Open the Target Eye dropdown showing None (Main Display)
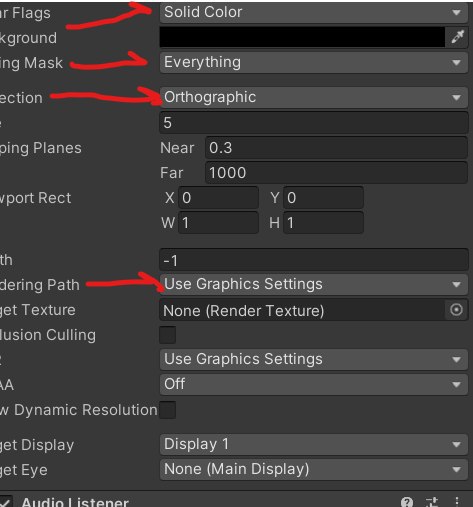 [x=314, y=470]
